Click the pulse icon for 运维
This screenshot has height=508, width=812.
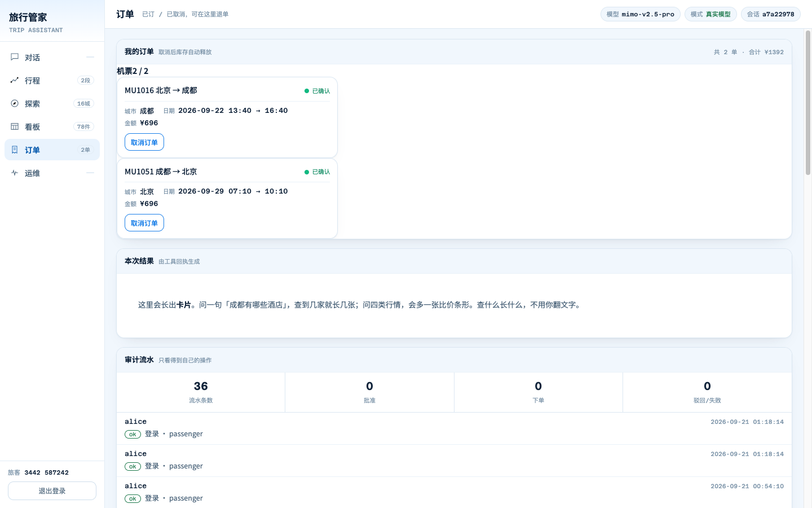(x=15, y=173)
